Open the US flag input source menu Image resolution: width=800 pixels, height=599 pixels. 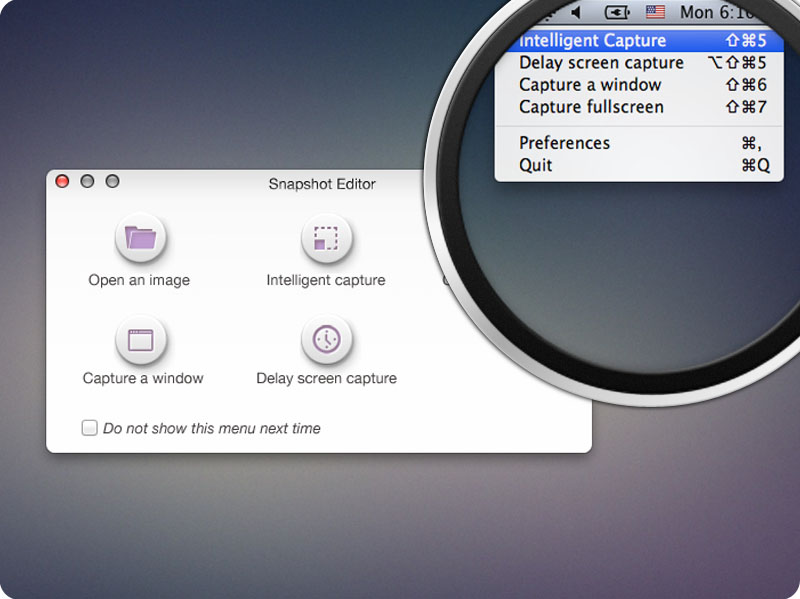click(x=655, y=12)
